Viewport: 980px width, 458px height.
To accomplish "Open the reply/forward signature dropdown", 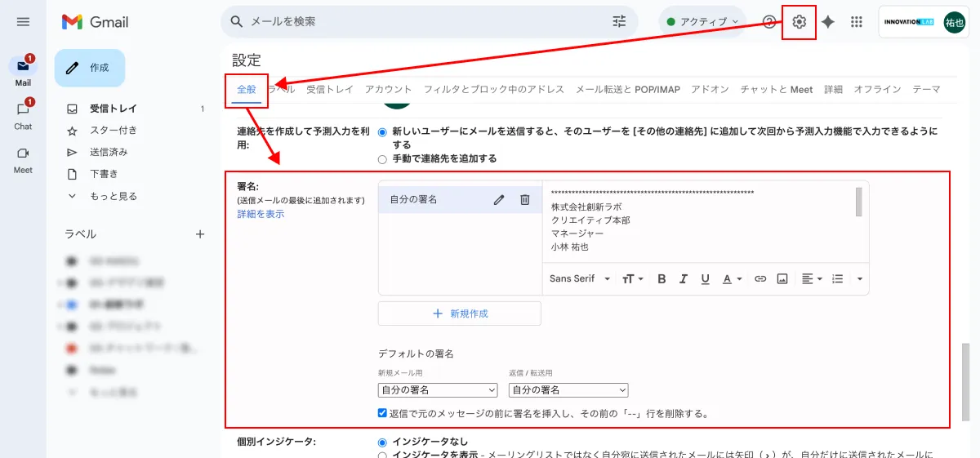I will [568, 390].
